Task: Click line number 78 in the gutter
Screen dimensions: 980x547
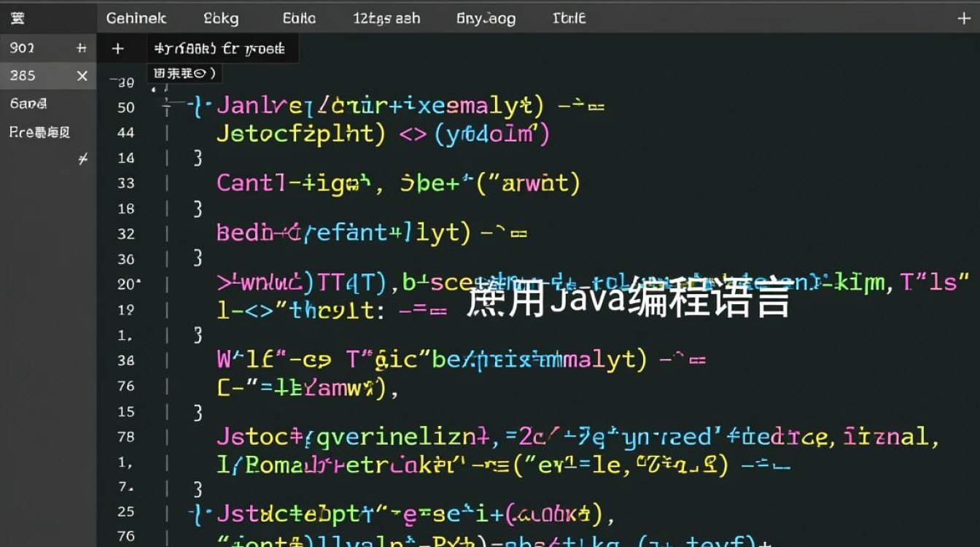Action: pyautogui.click(x=126, y=437)
